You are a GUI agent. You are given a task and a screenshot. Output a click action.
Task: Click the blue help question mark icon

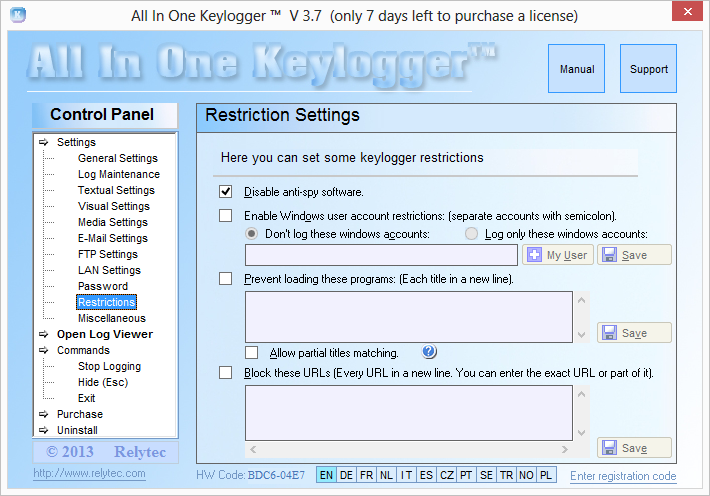429,352
